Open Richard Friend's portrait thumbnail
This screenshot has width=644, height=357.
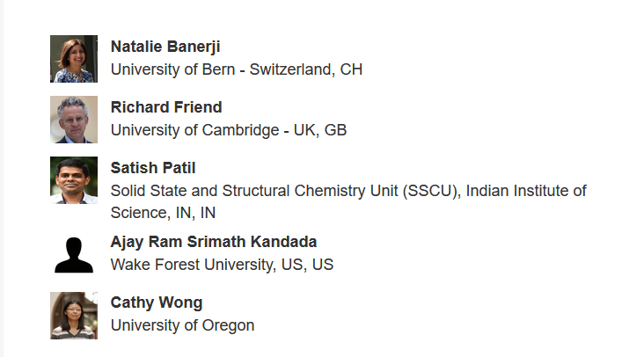[x=74, y=120]
